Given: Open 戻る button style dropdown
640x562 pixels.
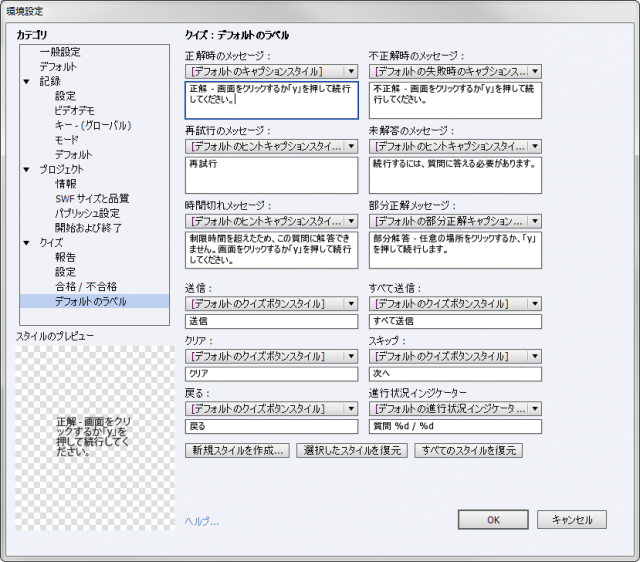Looking at the screenshot, I should click(271, 409).
